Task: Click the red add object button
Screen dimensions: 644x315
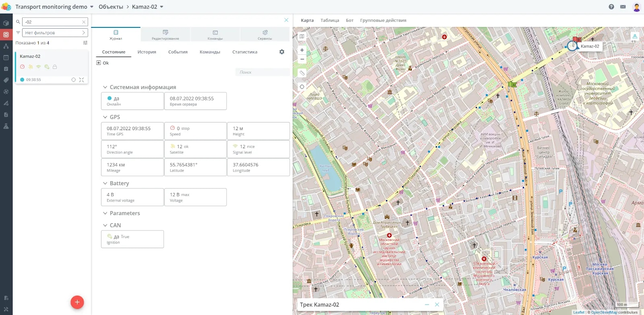Action: pos(77,302)
